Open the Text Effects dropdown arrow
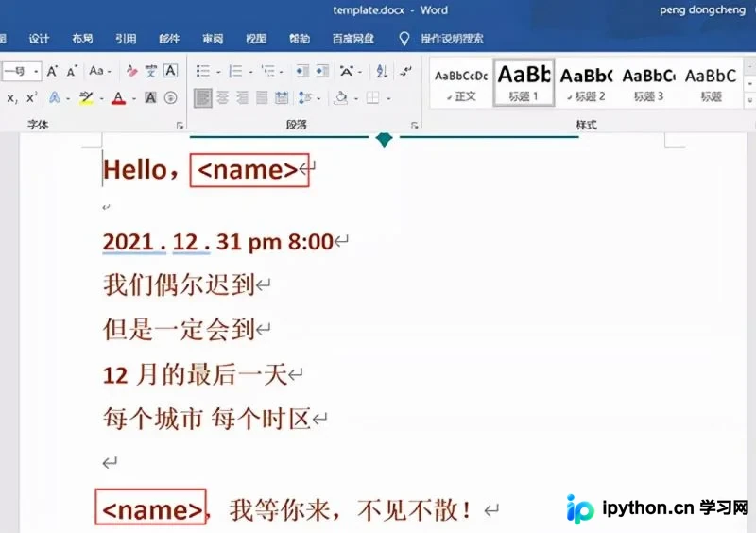Viewport: 756px width, 533px height. click(68, 99)
